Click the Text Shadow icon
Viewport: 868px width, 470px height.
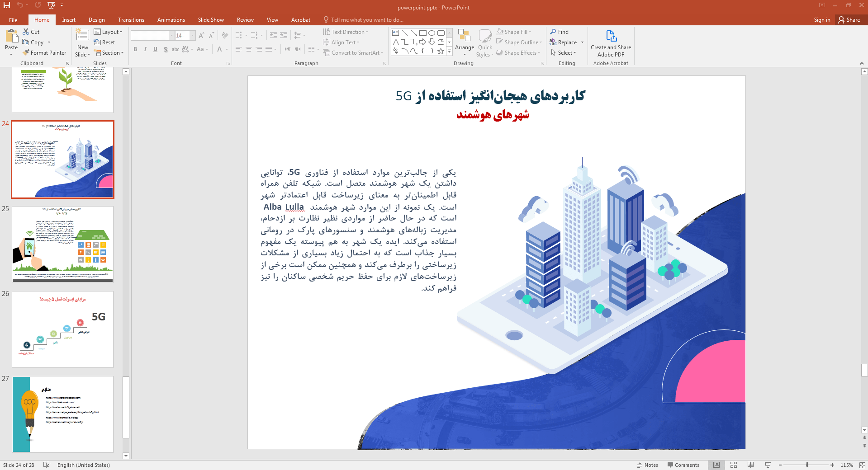click(166, 49)
